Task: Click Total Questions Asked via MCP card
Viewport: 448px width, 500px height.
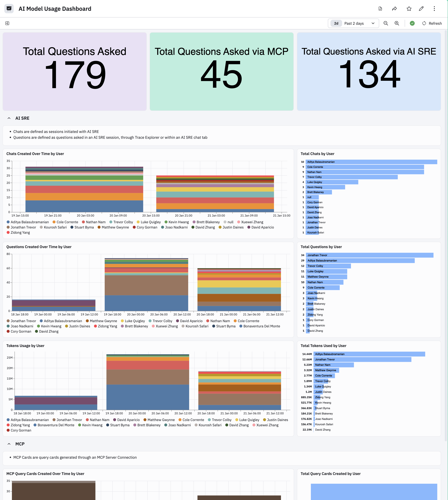Action: (221, 71)
